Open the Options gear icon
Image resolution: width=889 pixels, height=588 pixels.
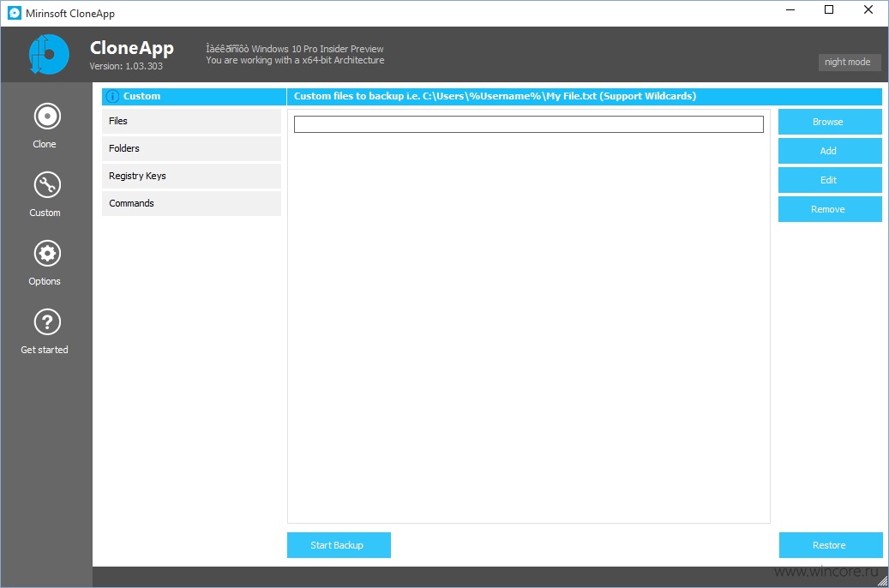[47, 254]
